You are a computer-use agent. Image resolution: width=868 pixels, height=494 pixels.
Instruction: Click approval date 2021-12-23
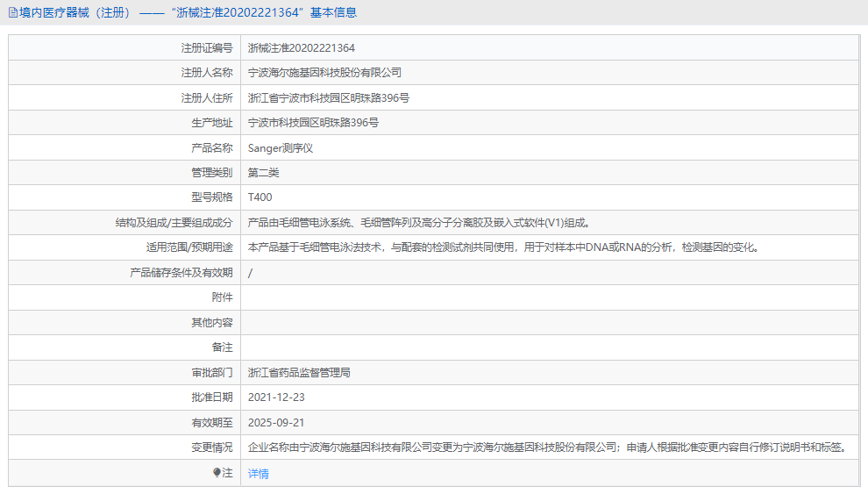point(276,397)
